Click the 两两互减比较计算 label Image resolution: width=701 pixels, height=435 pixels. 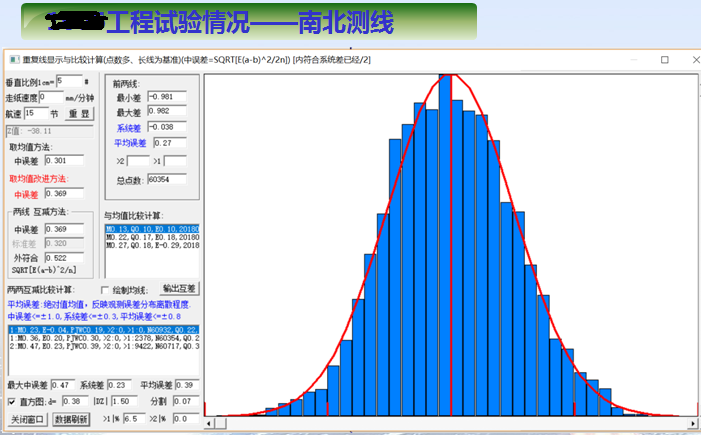[x=41, y=290]
